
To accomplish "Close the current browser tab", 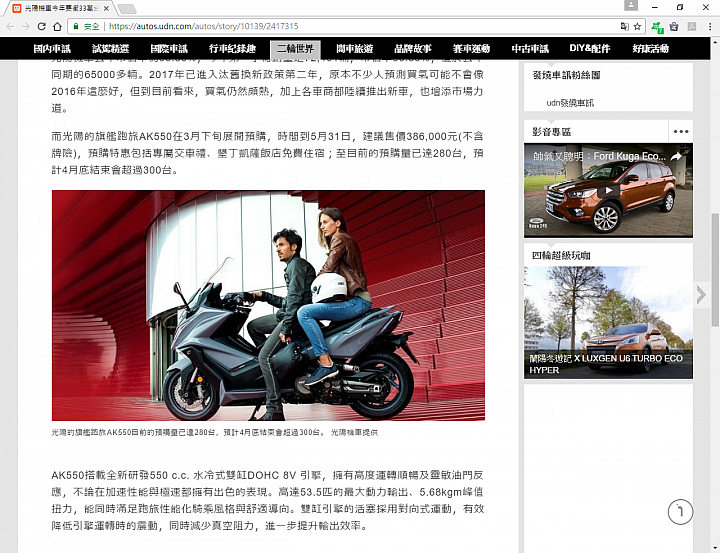I will [106, 8].
